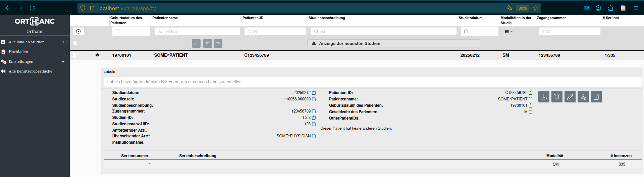Image resolution: width=644 pixels, height=177 pixels.
Task: Switch to Alte Benutzeroberfläche link
Action: (35, 71)
